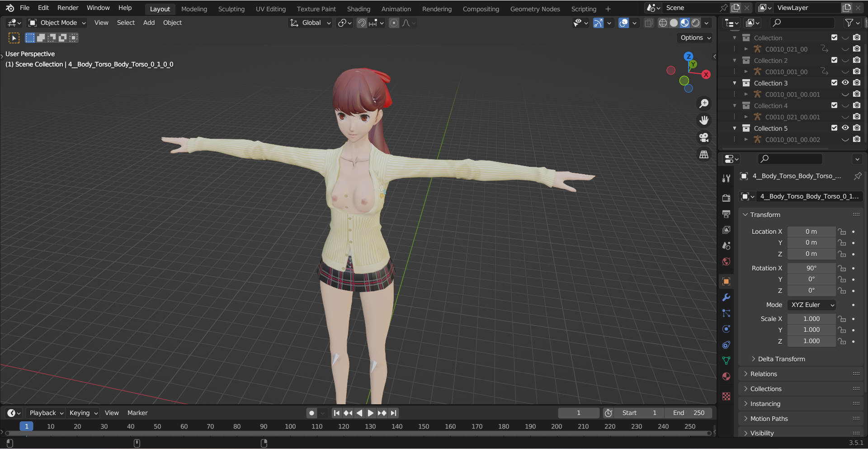Screen dimensions: 868x449
Task: Click the Rotation X 90° field
Action: click(811, 268)
